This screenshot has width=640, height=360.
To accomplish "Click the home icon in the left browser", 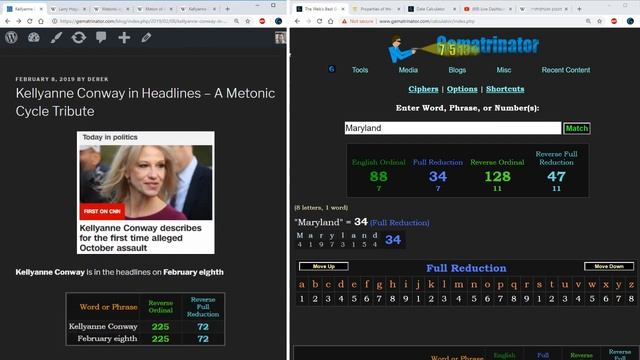I will click(41, 21).
